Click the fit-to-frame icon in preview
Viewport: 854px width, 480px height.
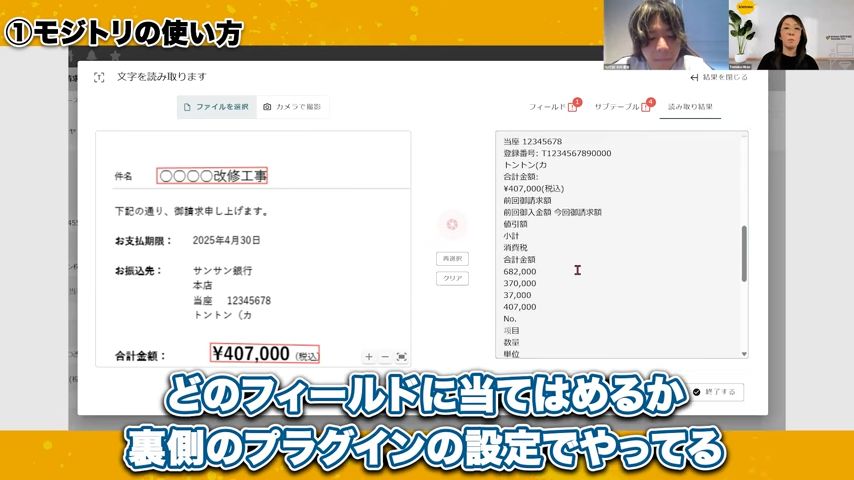[x=401, y=357]
